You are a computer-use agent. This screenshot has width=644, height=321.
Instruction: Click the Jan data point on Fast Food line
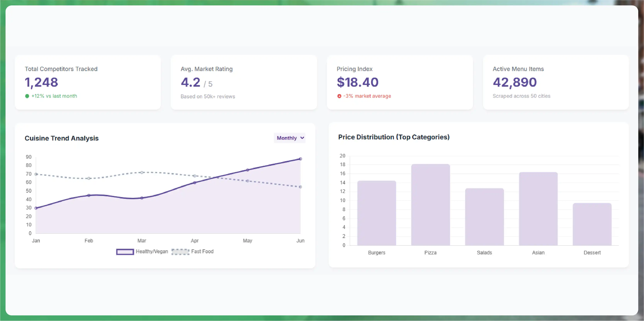pos(36,174)
